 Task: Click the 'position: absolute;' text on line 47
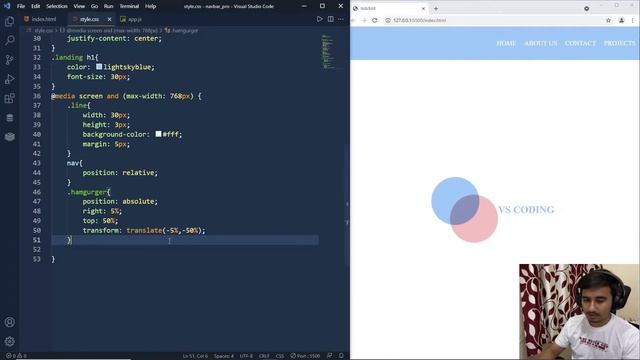(x=120, y=201)
